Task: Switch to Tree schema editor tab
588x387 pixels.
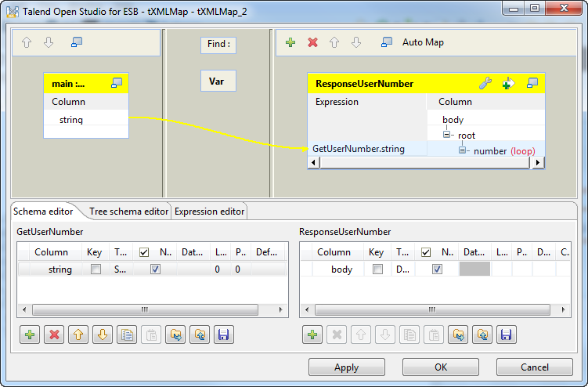Action: [128, 212]
